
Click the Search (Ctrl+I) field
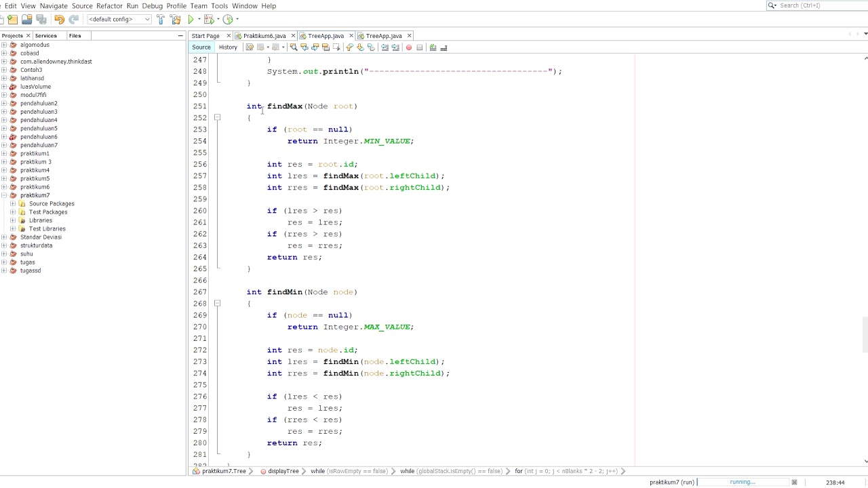coord(816,5)
